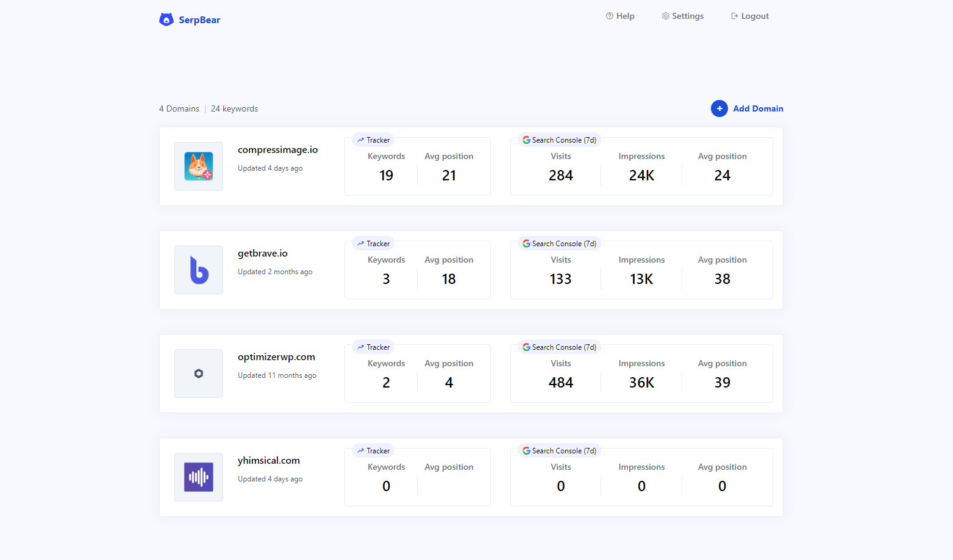Click the Add Domain button

(x=748, y=108)
